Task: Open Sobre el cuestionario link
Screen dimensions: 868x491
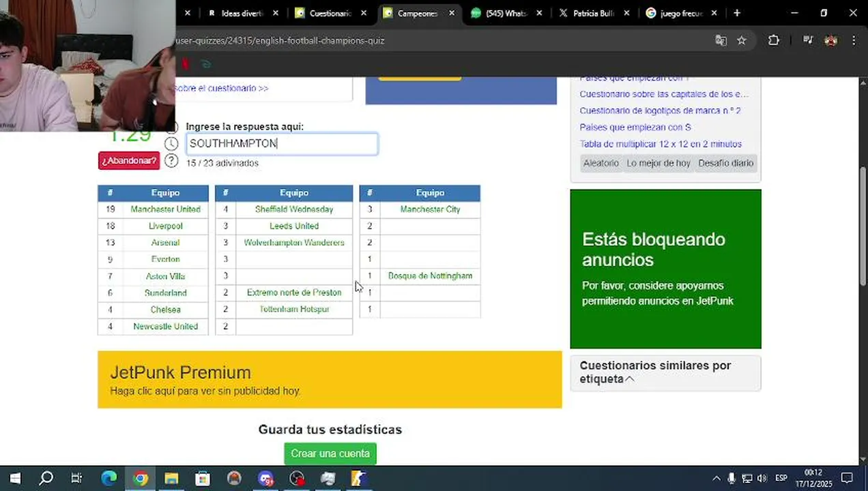Action: (221, 88)
